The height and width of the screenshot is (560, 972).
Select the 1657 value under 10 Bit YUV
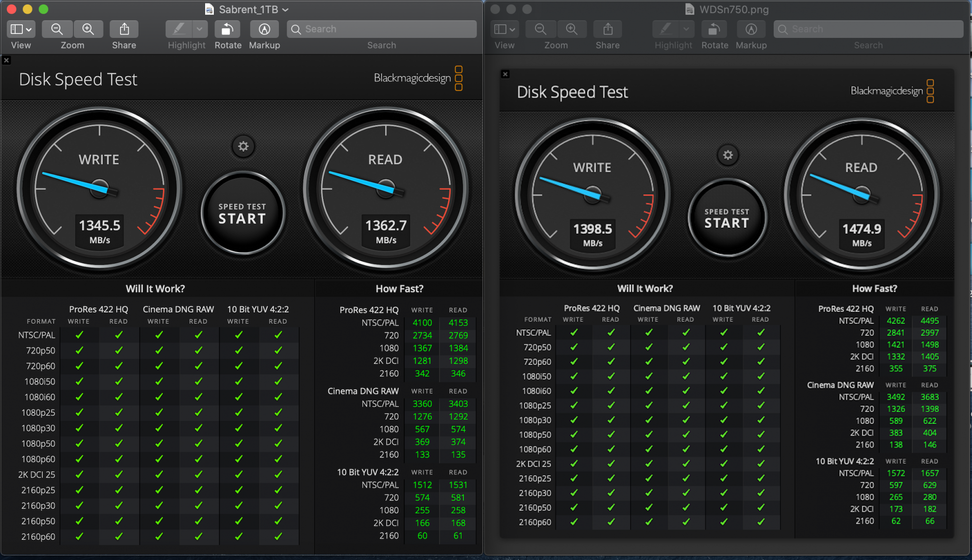coord(929,473)
